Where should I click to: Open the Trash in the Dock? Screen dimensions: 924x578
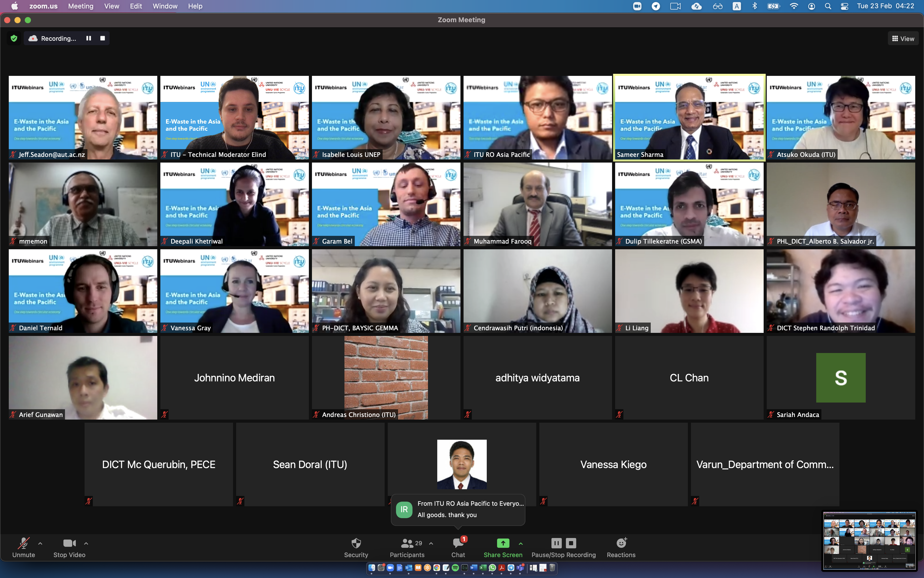[552, 568]
